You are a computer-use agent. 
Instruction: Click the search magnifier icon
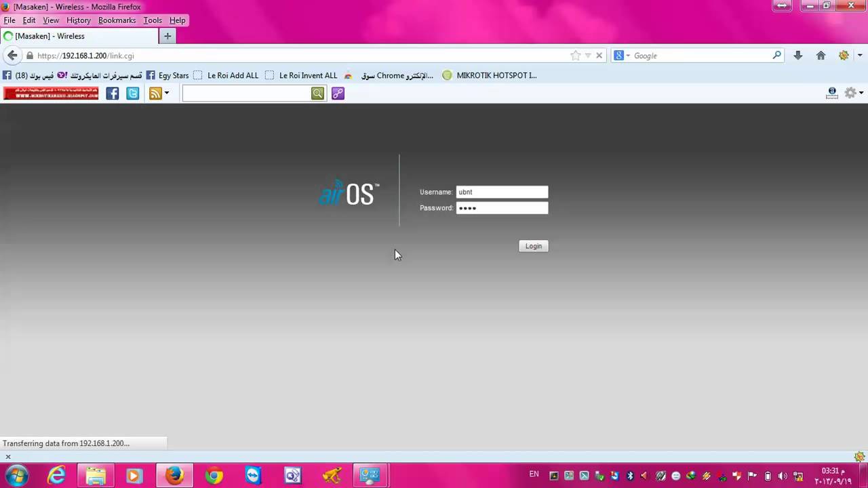[777, 56]
